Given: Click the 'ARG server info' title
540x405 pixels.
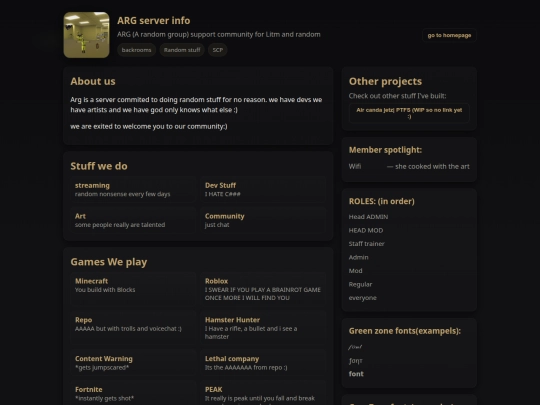Looking at the screenshot, I should [154, 20].
